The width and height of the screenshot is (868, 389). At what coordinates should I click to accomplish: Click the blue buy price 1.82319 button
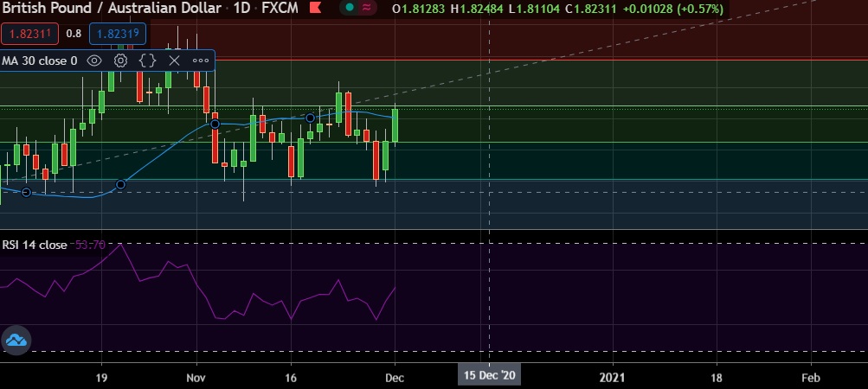point(118,34)
